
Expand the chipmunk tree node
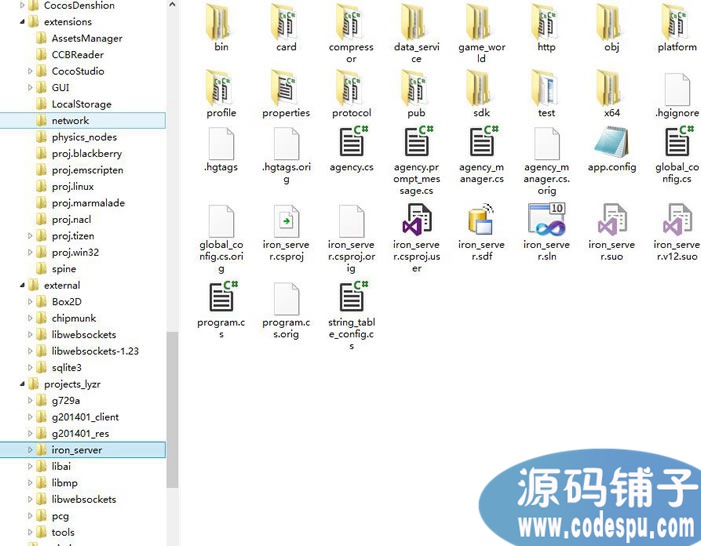30,318
